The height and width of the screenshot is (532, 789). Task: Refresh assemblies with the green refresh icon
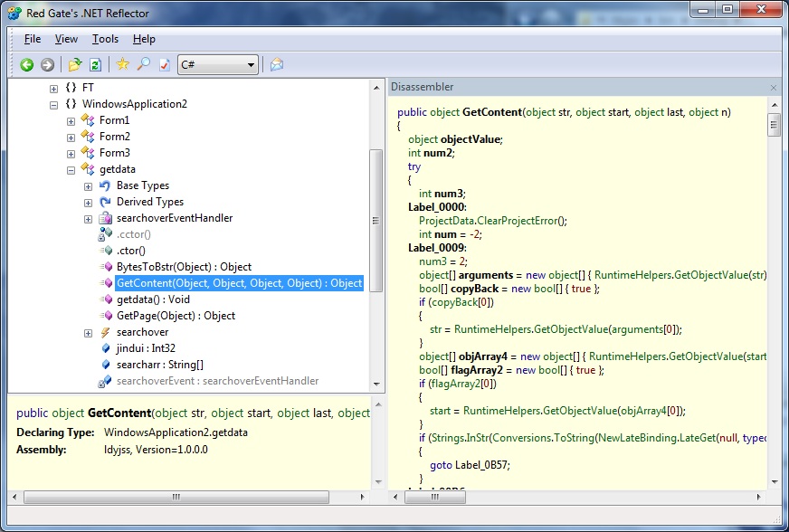tap(95, 64)
